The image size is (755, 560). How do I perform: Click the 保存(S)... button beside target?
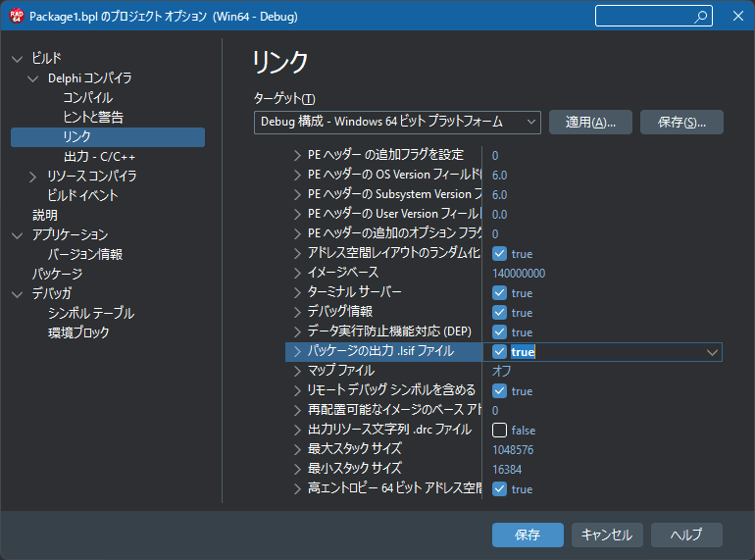click(681, 122)
